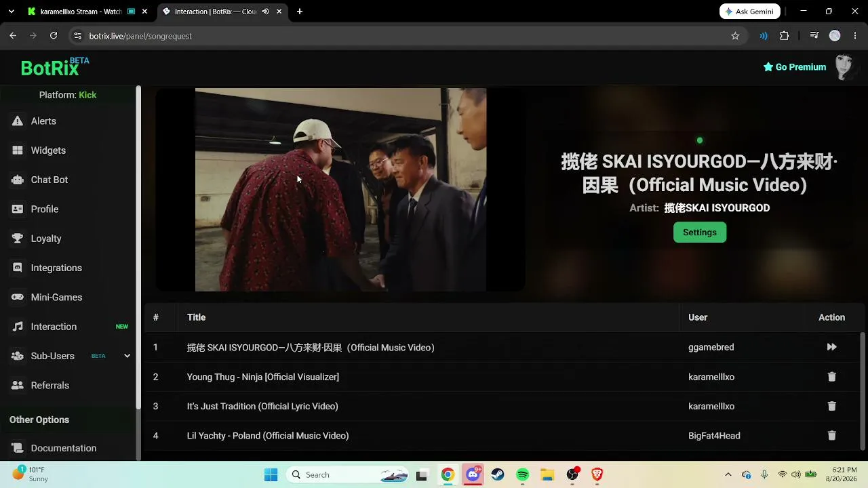868x488 pixels.
Task: Delete Lil Yachty - Poland request
Action: 831,436
